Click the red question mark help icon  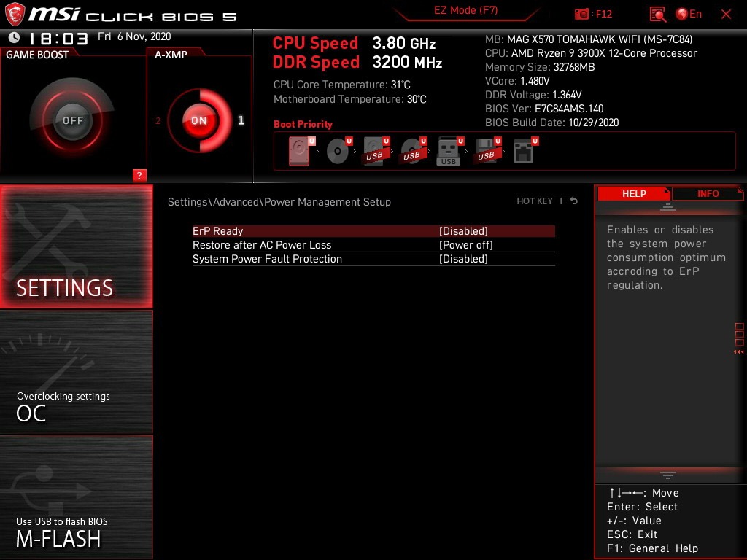point(139,175)
